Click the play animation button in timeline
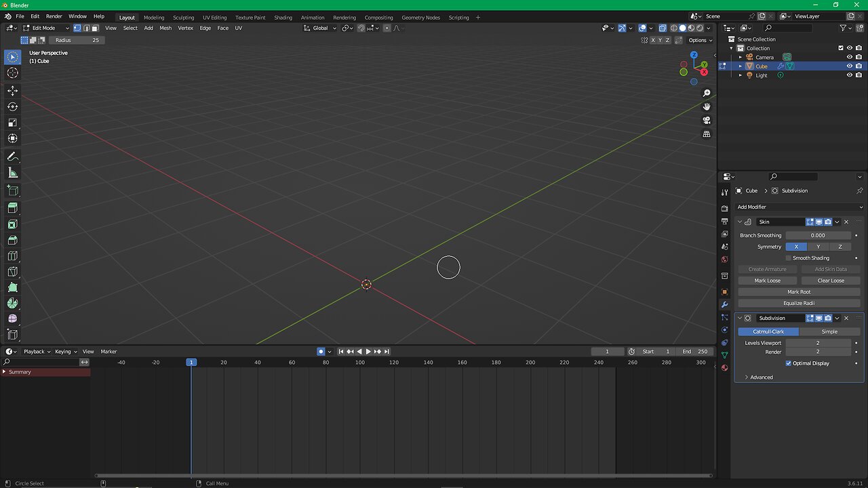 pyautogui.click(x=368, y=351)
